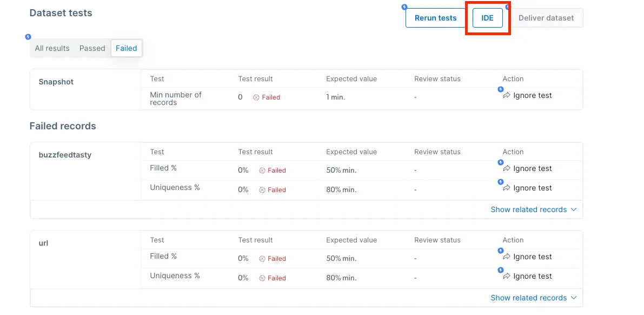Click the Failed records heading

coord(63,126)
